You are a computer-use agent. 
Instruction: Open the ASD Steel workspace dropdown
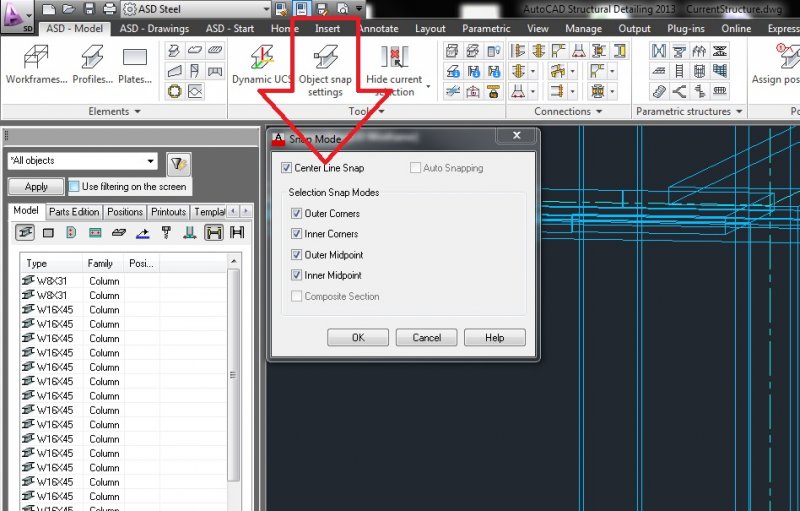point(266,9)
